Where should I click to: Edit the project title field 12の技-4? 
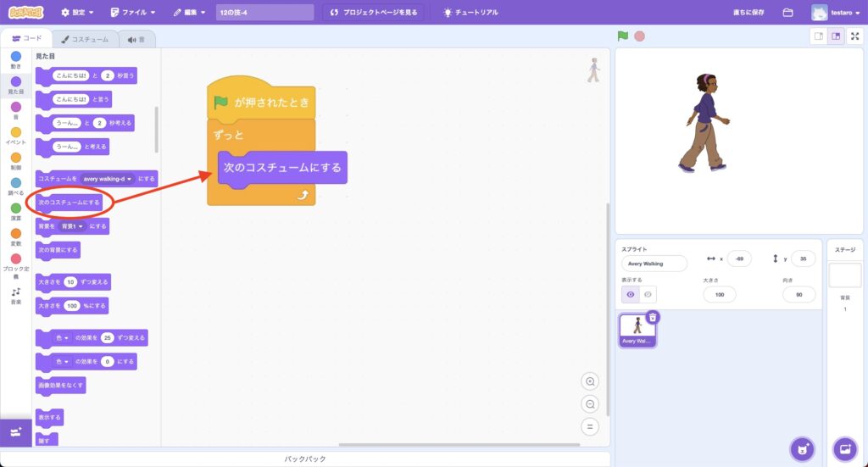tap(264, 12)
